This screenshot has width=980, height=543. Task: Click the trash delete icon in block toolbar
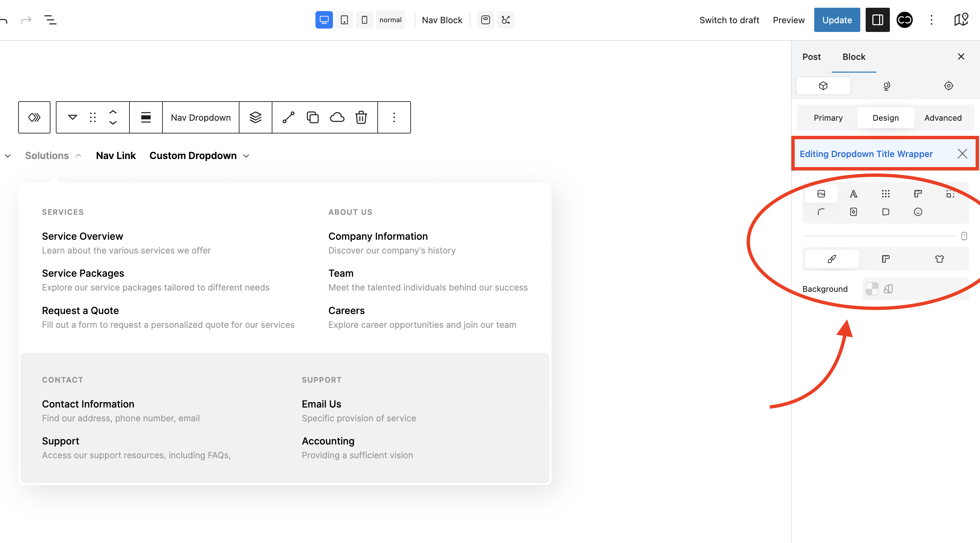[x=361, y=117]
